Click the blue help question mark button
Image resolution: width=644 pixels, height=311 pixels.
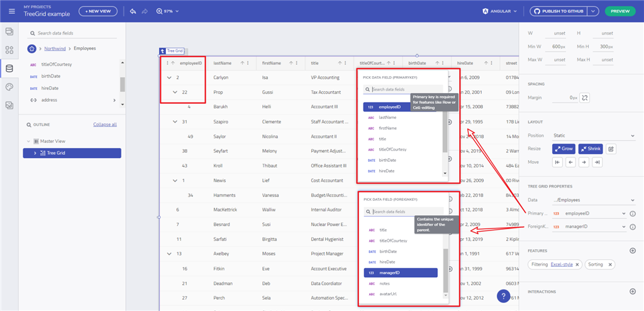coord(503,297)
